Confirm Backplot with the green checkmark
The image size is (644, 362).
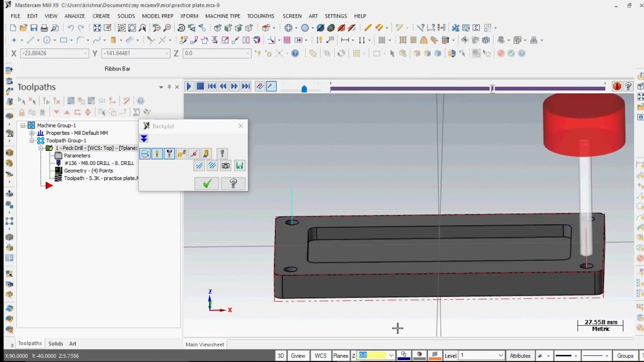[207, 184]
